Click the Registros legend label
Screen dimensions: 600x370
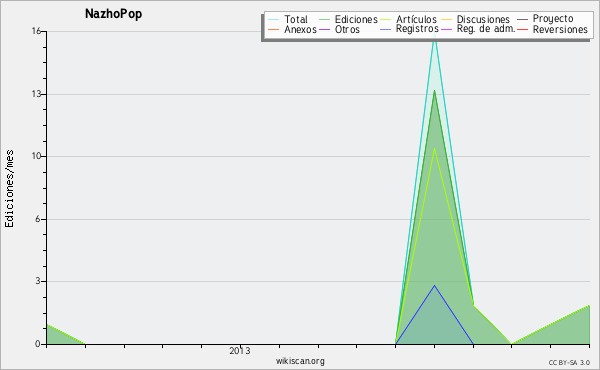coord(417,29)
